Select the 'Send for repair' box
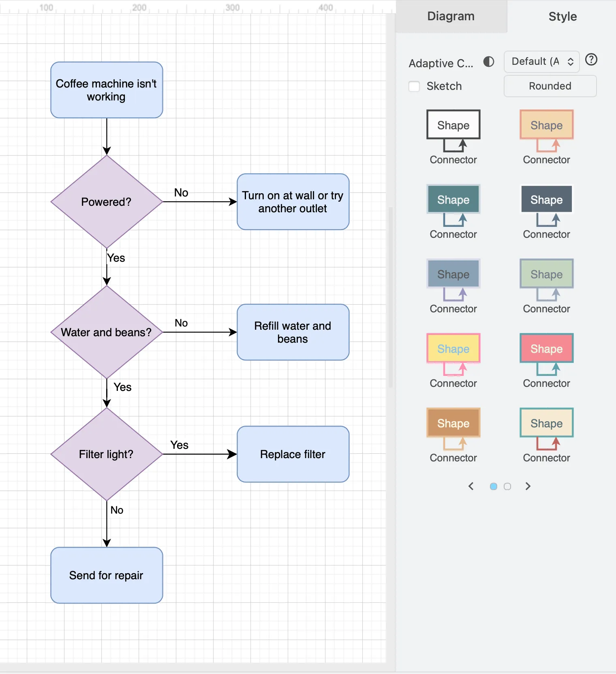 [107, 575]
